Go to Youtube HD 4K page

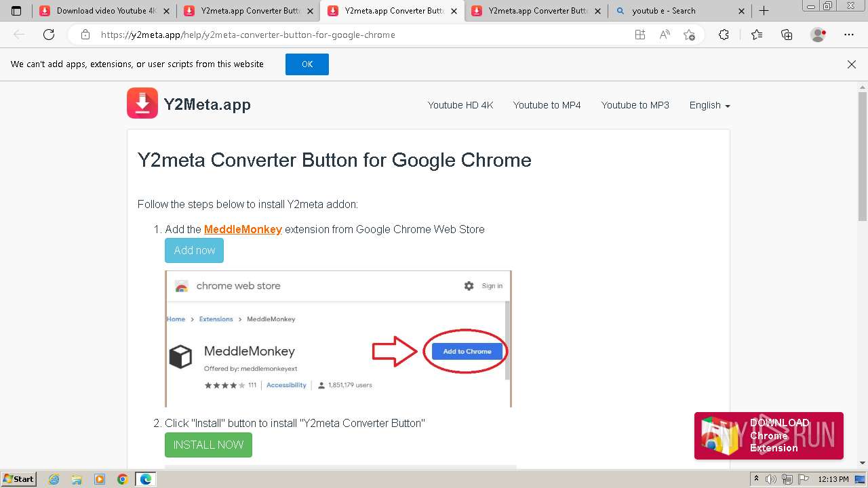tap(460, 105)
